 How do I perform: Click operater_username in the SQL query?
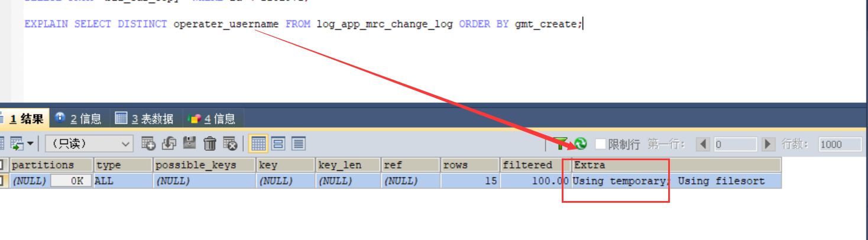coord(226,24)
